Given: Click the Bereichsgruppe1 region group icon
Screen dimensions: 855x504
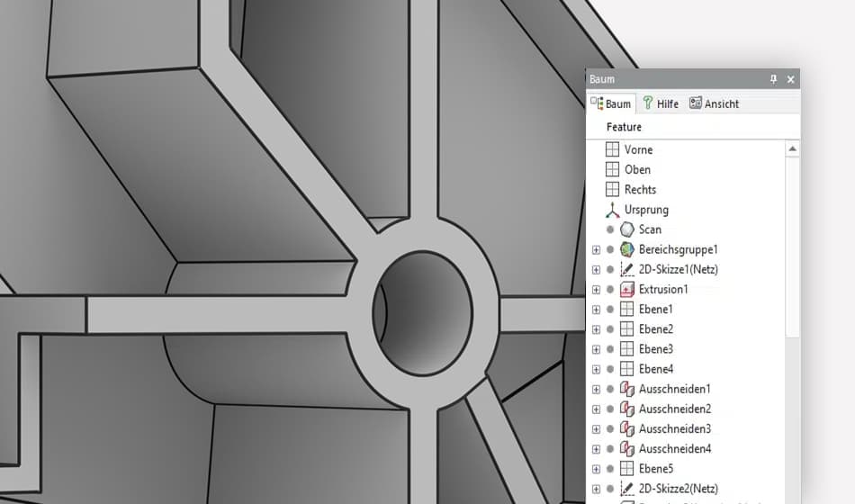Looking at the screenshot, I should (627, 249).
